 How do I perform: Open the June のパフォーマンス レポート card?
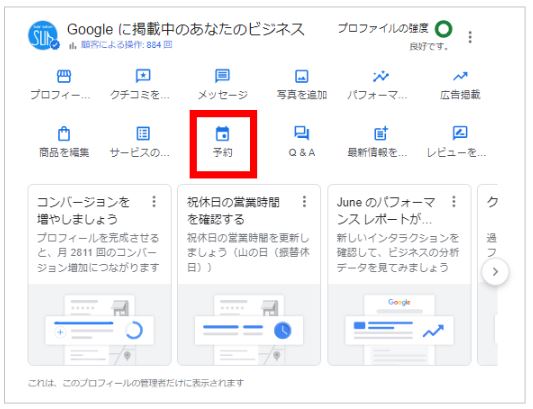pos(399,275)
